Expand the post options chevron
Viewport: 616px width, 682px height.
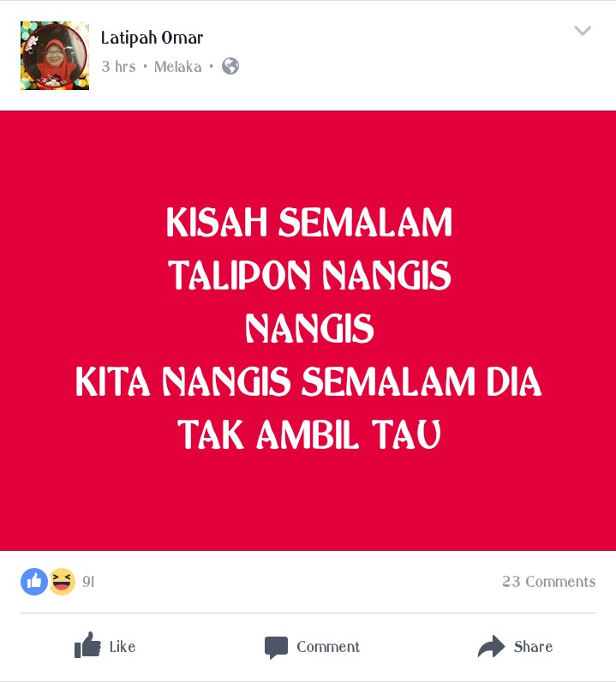click(x=583, y=31)
